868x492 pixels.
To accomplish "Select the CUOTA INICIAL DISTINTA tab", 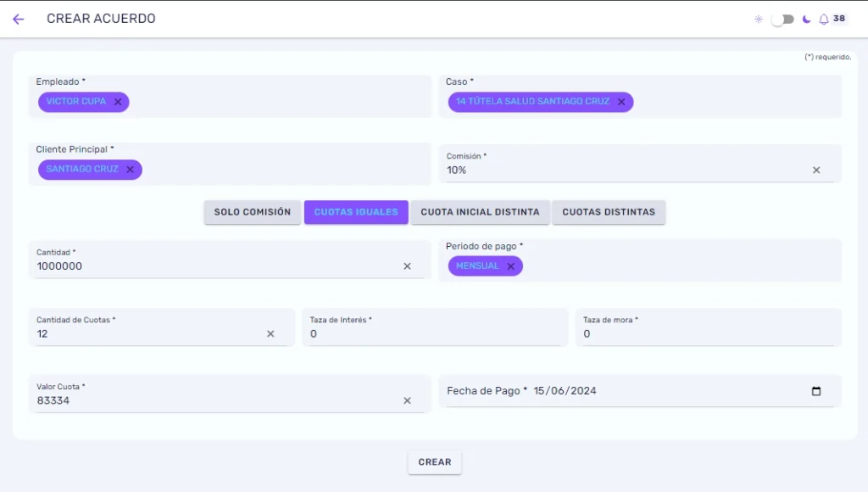I will (x=480, y=212).
